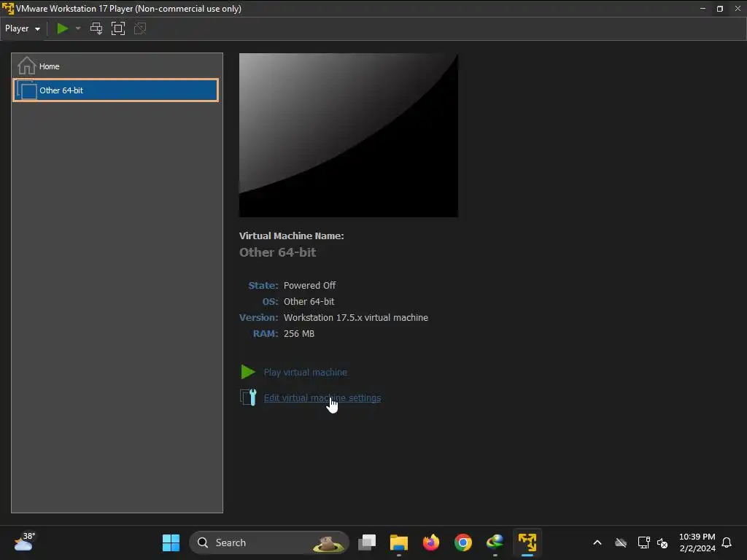Select the Other 64-bit virtual machine entry
747x560 pixels.
116,90
